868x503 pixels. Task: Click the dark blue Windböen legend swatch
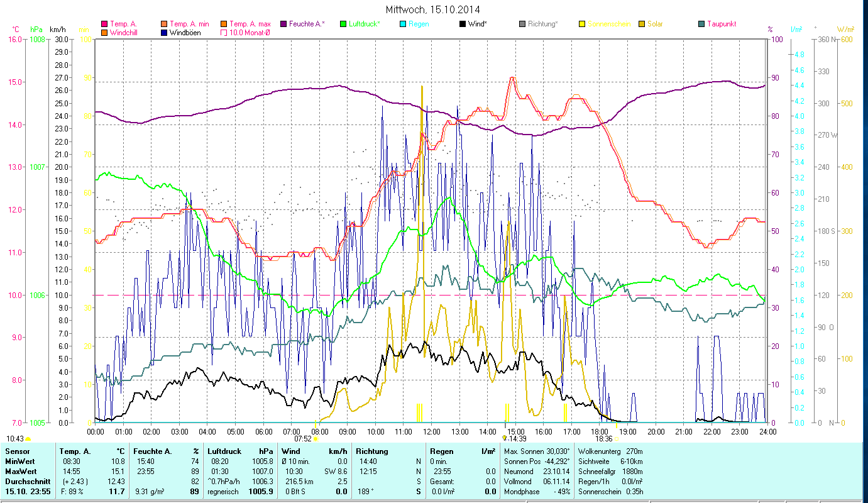165,32
